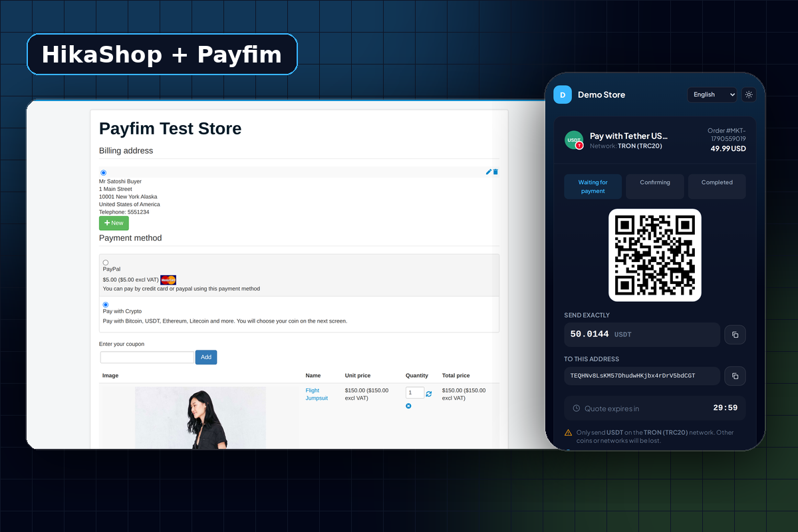Click the Unit price column header

[358, 376]
